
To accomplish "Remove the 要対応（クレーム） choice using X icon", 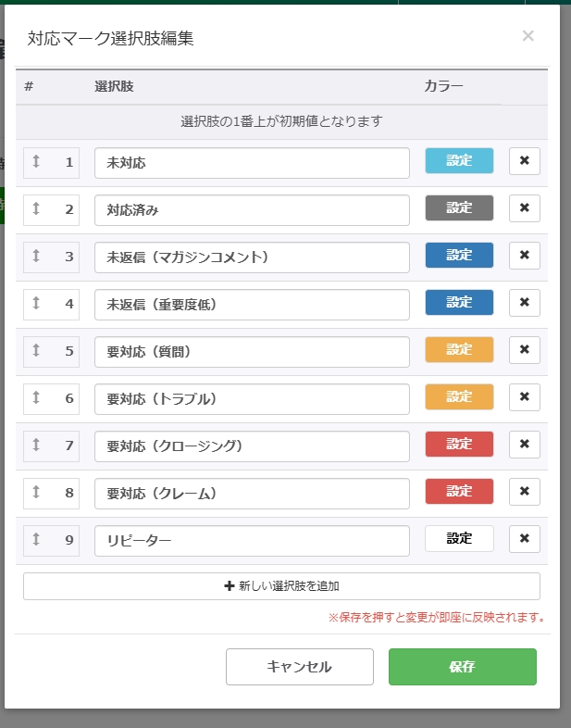I will coord(524,492).
